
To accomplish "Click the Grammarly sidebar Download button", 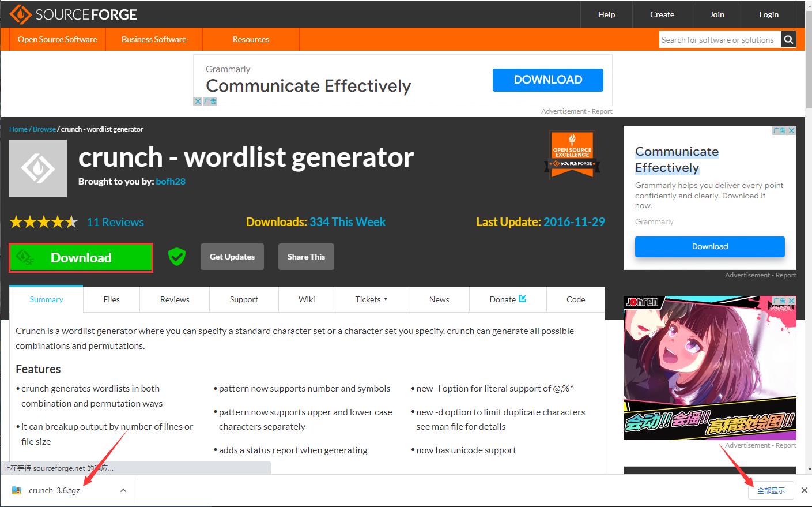I will pyautogui.click(x=710, y=246).
